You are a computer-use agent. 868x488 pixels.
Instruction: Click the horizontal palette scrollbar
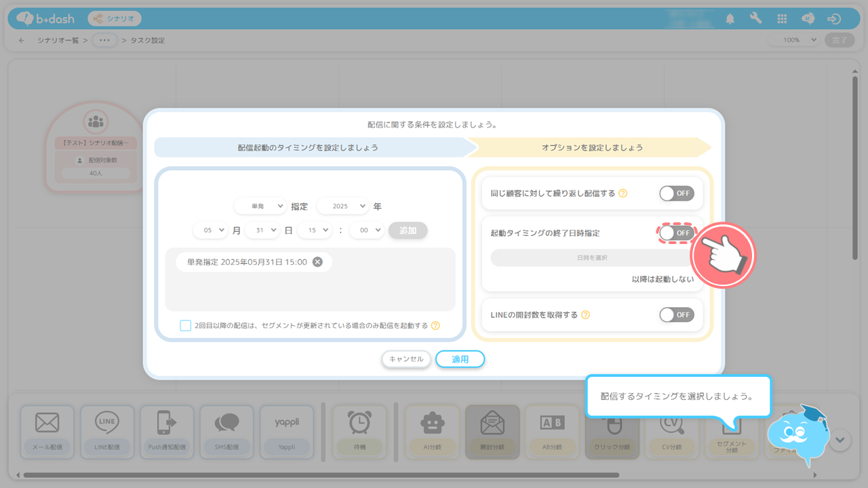321,475
